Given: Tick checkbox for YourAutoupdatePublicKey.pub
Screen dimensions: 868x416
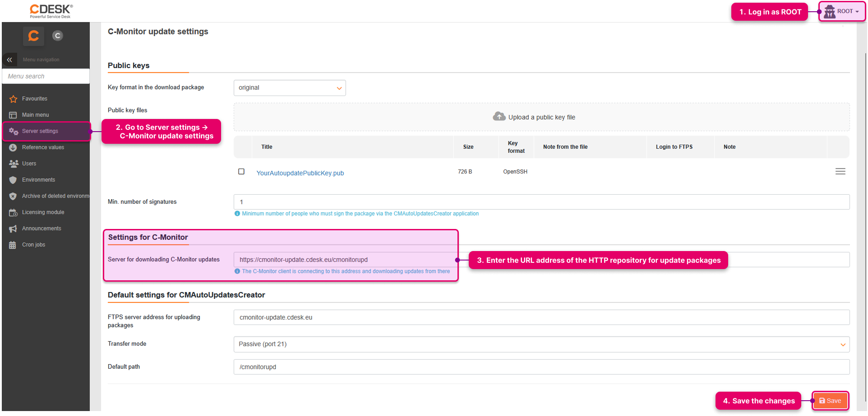Looking at the screenshot, I should pos(241,171).
